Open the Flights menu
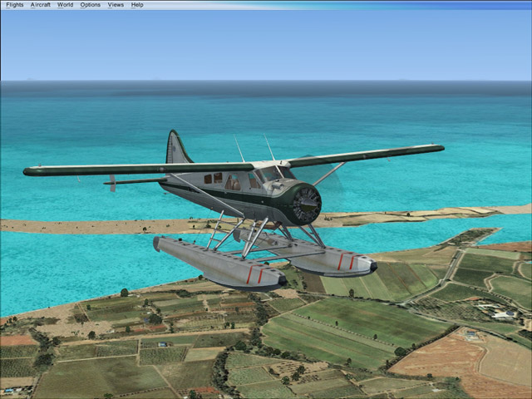The width and height of the screenshot is (532, 399). 14,5
